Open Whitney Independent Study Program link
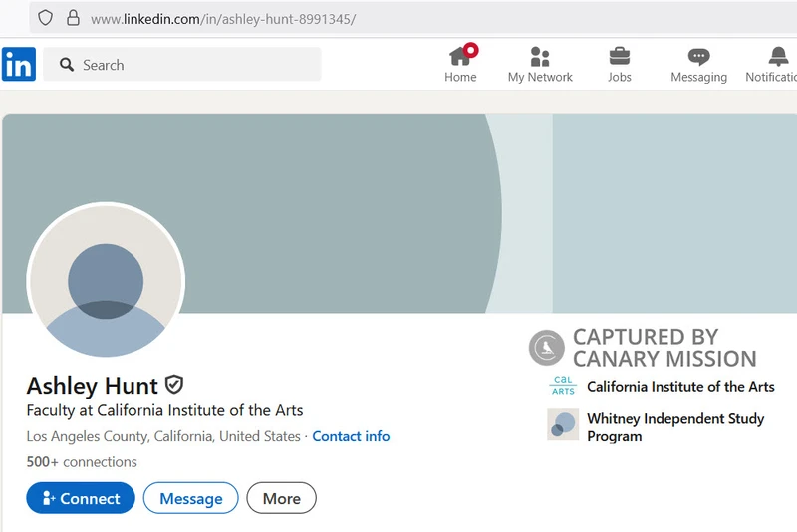This screenshot has width=797, height=532. pos(675,427)
